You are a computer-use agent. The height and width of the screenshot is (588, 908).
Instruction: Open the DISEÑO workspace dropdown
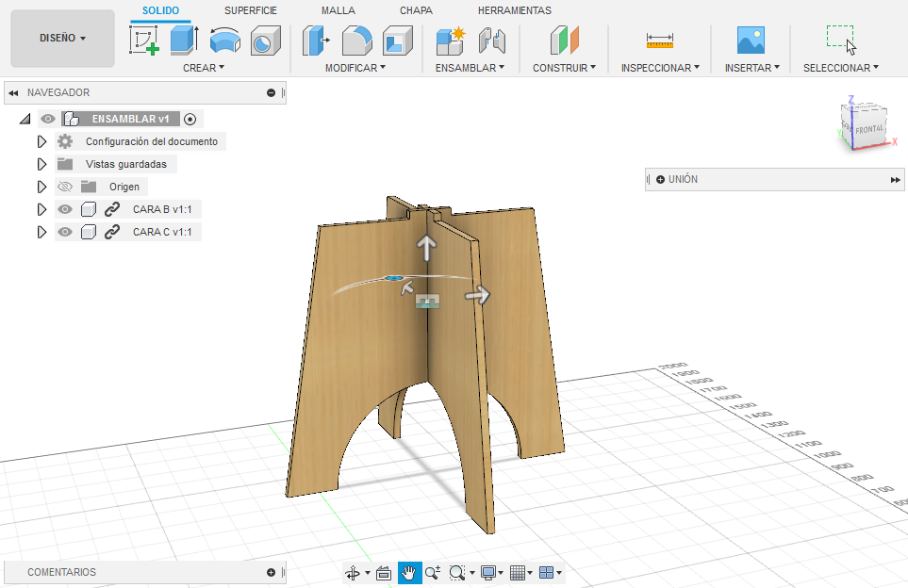pyautogui.click(x=62, y=39)
